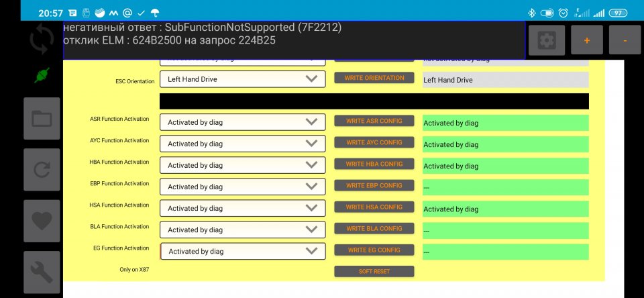Tap the plus zoom-in button
The width and height of the screenshot is (644, 298).
[587, 40]
